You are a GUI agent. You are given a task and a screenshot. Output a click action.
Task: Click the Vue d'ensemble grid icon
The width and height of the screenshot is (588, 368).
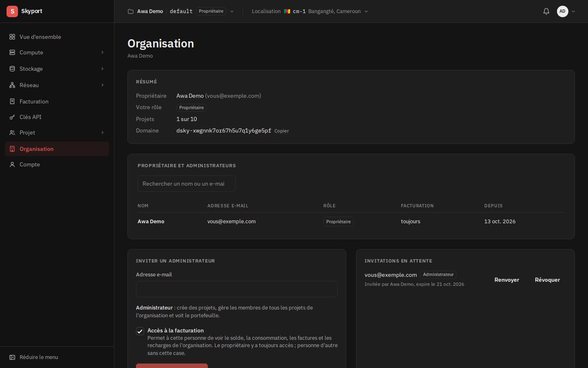tap(12, 37)
